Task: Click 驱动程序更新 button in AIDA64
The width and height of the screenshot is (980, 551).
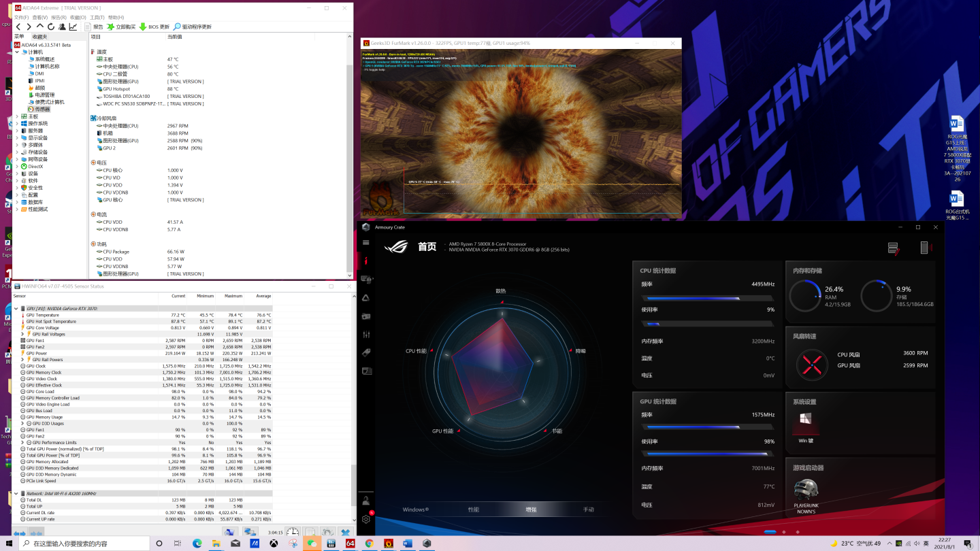Action: point(193,27)
